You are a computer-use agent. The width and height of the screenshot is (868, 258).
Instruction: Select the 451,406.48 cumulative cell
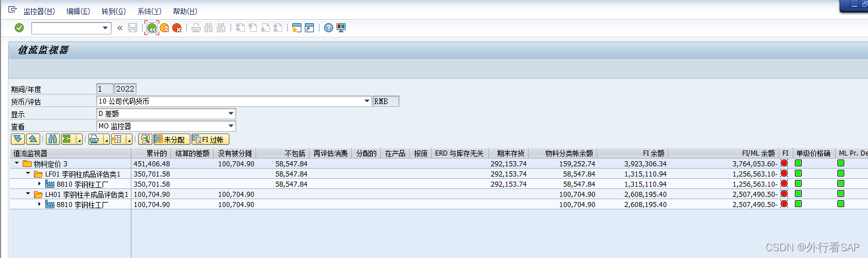click(x=151, y=164)
